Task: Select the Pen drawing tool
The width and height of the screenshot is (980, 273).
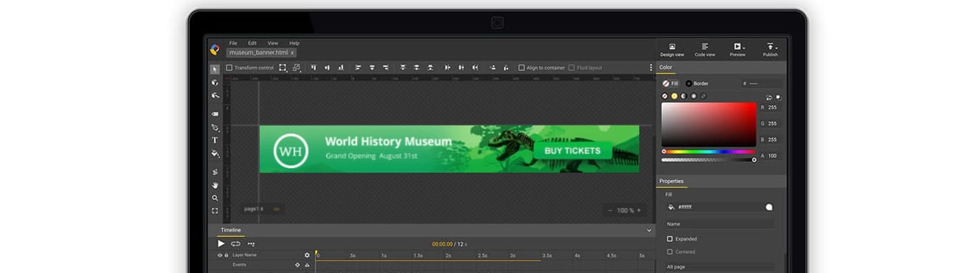Action: (x=215, y=128)
